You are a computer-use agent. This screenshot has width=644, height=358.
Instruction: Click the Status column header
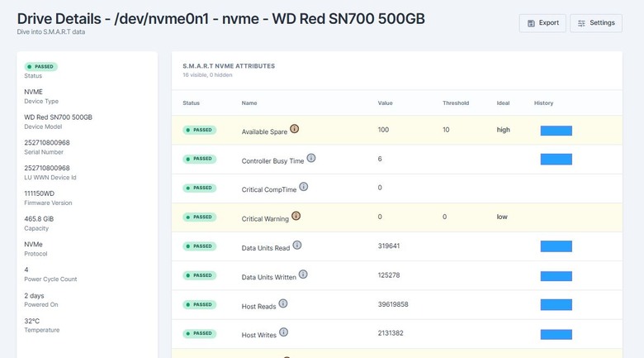(x=191, y=103)
